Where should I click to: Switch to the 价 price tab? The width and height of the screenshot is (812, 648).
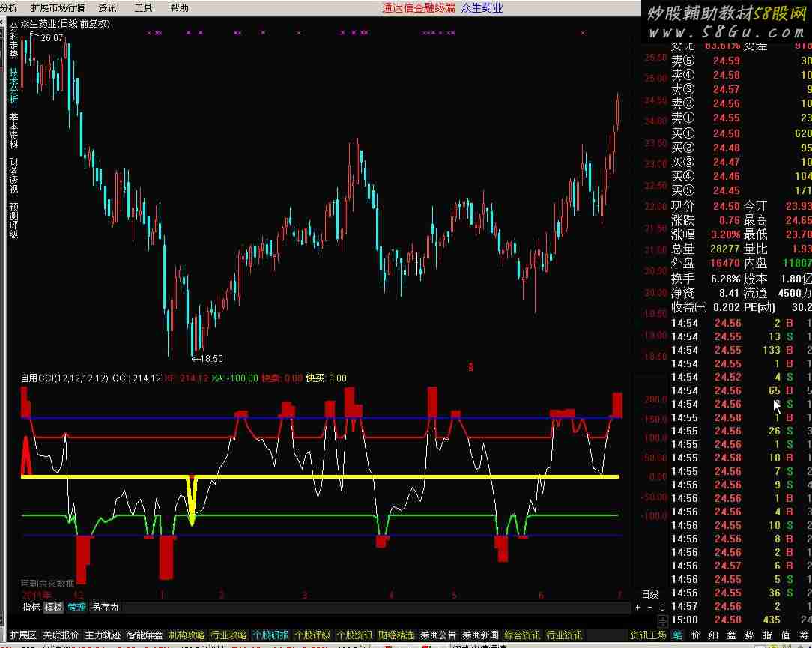click(x=695, y=635)
